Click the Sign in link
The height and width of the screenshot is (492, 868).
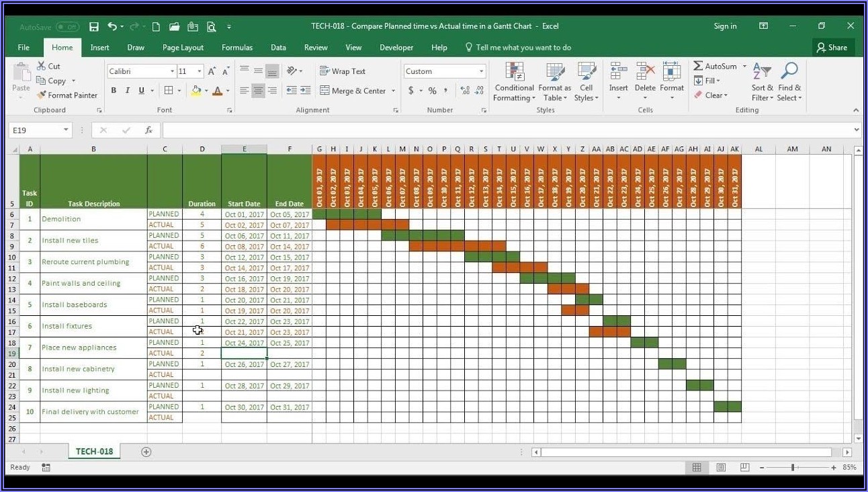coord(725,26)
